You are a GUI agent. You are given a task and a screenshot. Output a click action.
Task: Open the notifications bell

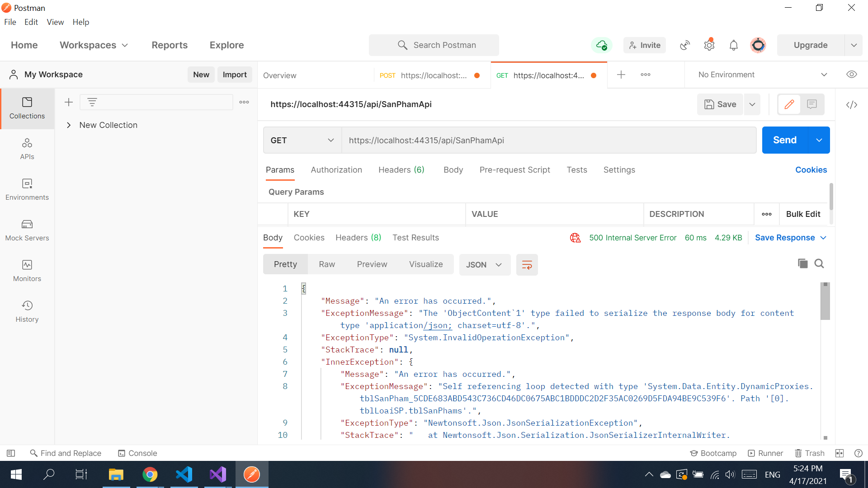point(734,45)
